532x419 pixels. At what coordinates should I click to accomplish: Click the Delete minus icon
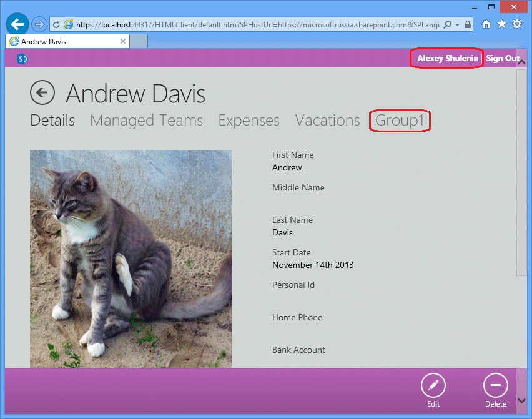(x=496, y=385)
